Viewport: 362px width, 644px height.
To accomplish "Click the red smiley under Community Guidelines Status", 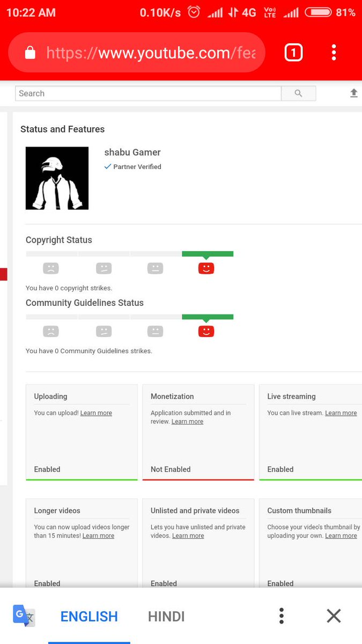I will [206, 331].
